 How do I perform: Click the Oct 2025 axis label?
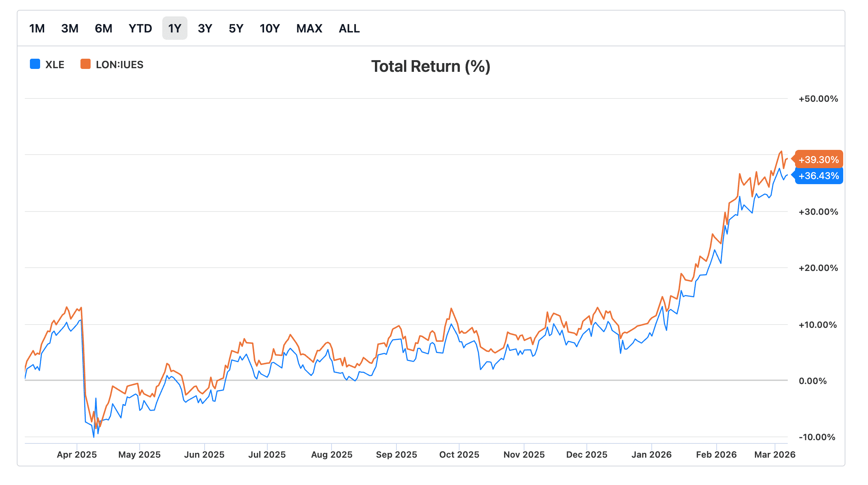click(x=459, y=455)
